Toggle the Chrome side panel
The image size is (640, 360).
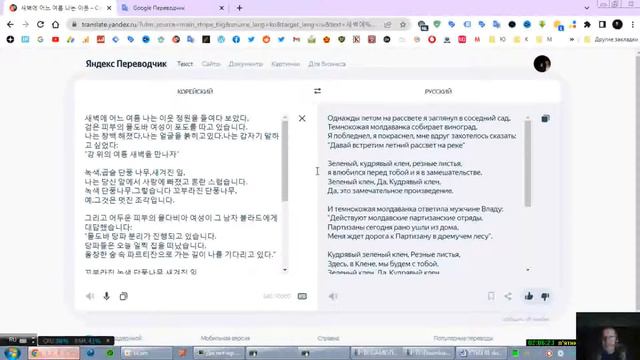(x=602, y=24)
